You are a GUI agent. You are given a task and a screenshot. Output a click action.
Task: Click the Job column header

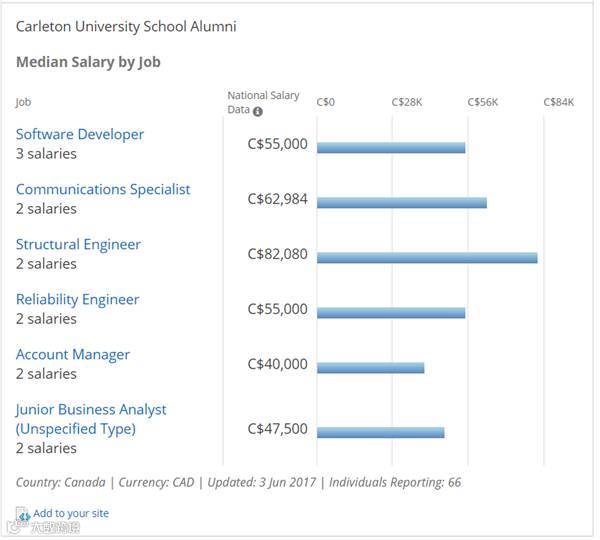(x=23, y=102)
